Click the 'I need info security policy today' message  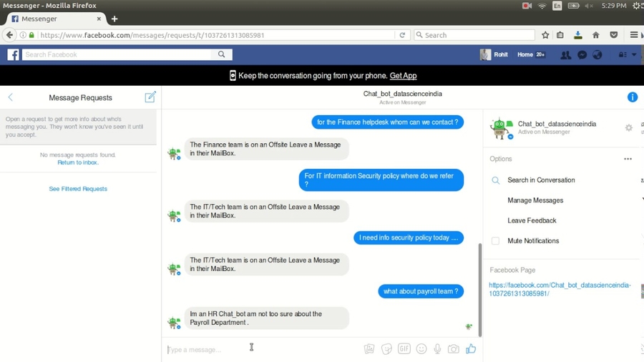[x=409, y=238]
